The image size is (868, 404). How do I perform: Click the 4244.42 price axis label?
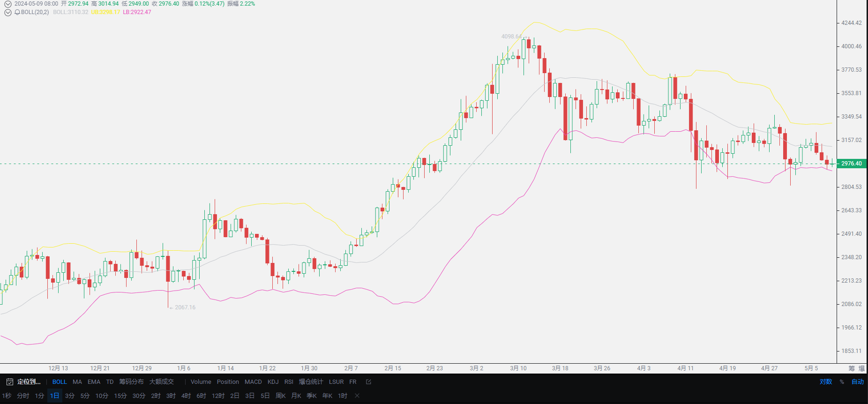tap(852, 23)
